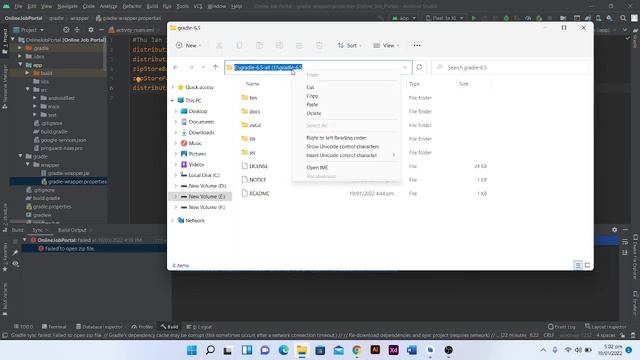Select the Failed to open zip file error
This screenshot has width=640, height=360.
point(69,249)
